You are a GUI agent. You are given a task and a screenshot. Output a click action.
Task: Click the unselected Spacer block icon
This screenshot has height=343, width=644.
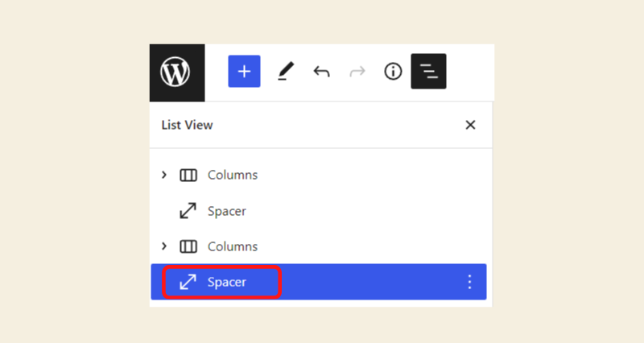pos(188,211)
